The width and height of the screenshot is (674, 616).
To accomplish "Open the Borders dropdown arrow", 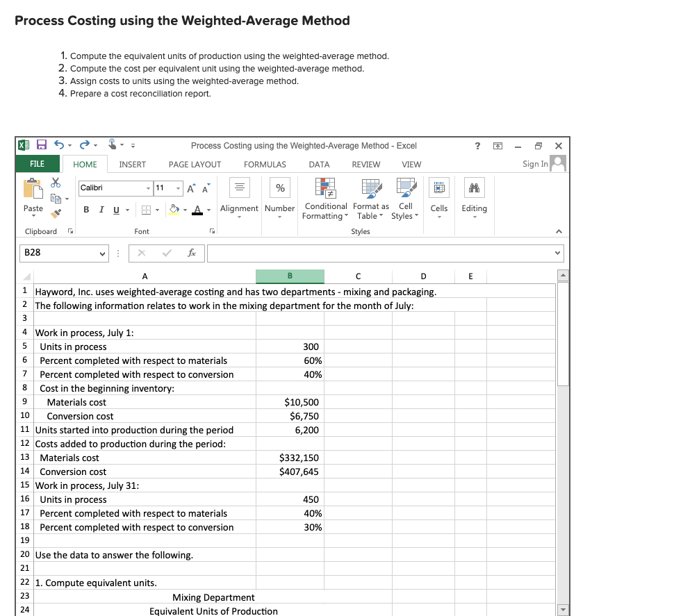I will click(157, 210).
